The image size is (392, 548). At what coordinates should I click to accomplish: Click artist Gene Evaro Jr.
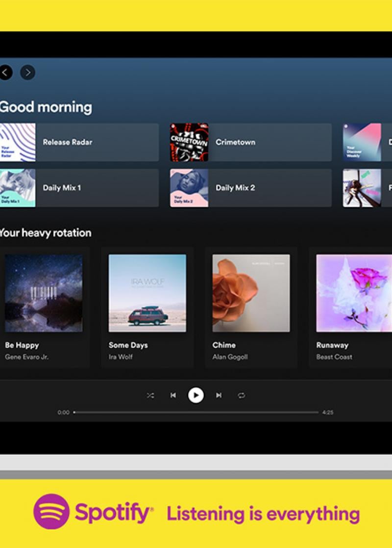click(27, 357)
